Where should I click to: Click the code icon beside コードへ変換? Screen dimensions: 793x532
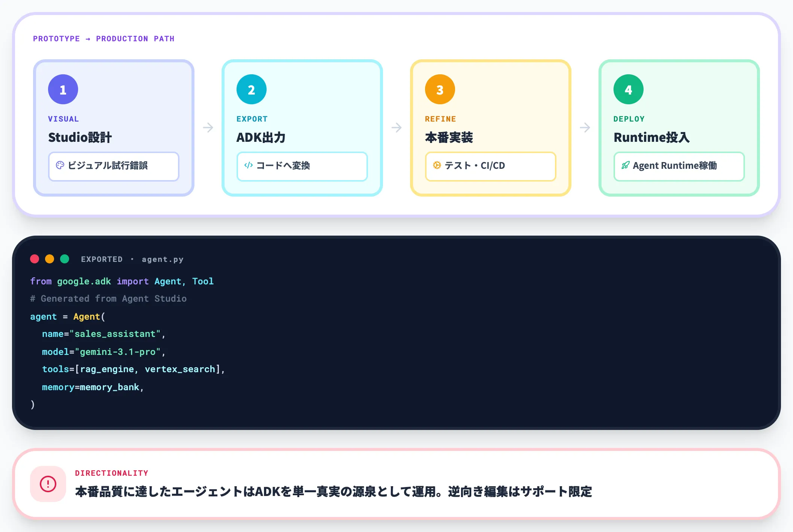249,166
